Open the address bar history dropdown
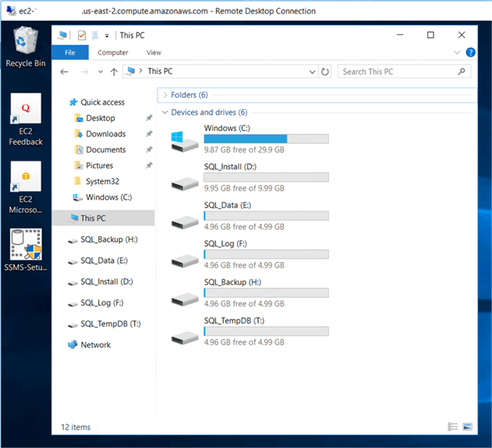Screen dimensions: 492x448 [312, 71]
